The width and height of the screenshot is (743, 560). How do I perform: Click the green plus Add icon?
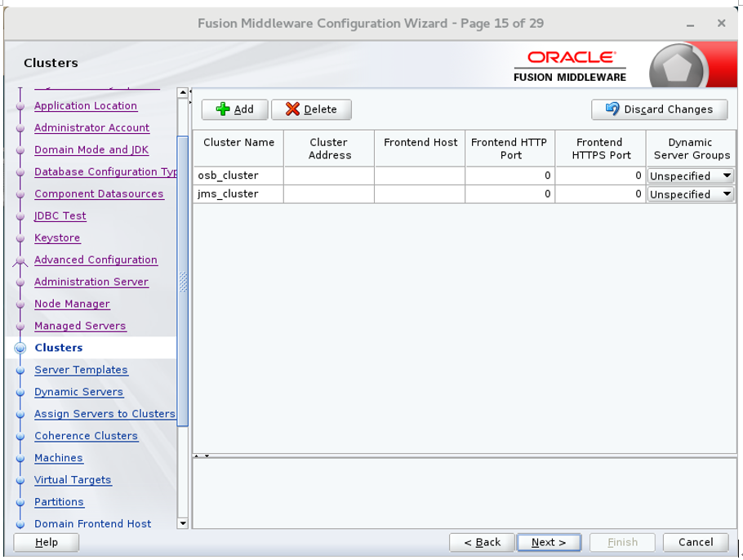(x=223, y=109)
